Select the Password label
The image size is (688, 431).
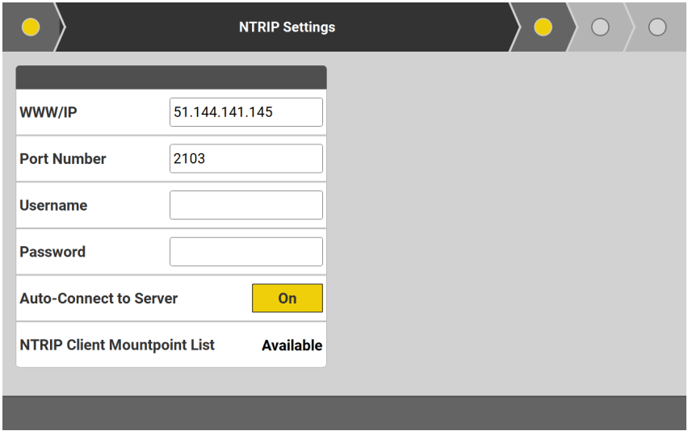point(52,252)
